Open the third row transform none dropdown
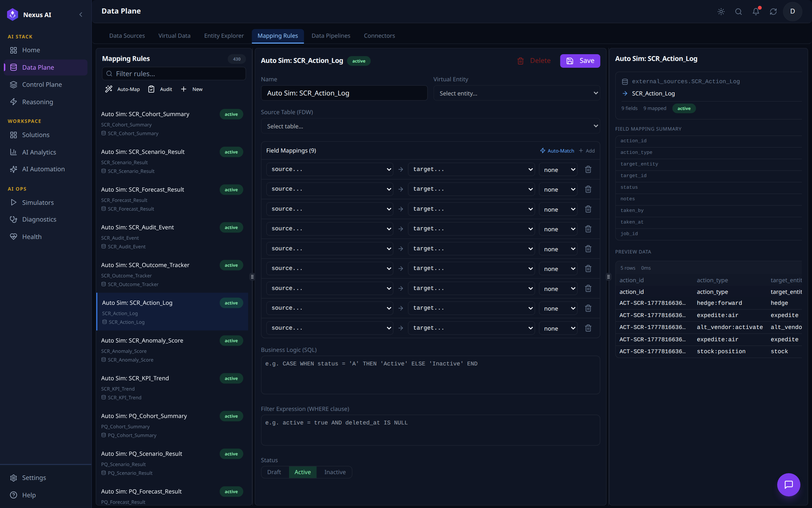 pyautogui.click(x=558, y=209)
